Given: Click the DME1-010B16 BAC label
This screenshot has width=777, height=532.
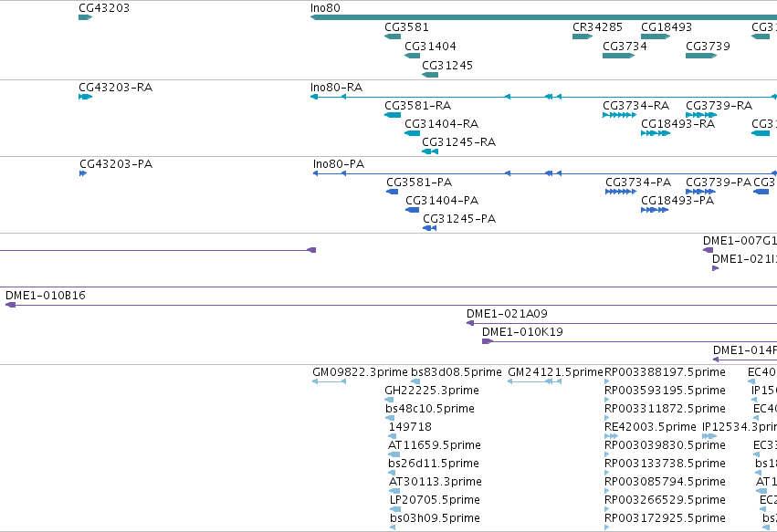Looking at the screenshot, I should point(46,296).
